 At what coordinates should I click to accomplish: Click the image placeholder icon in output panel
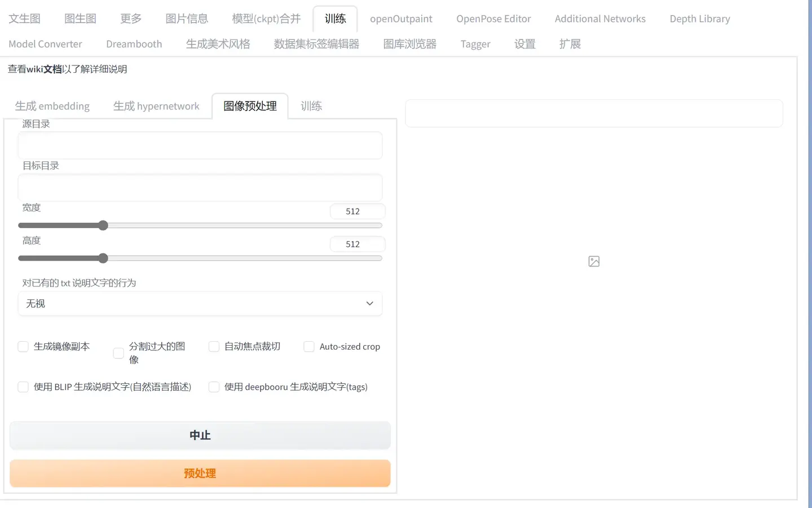[x=594, y=261]
